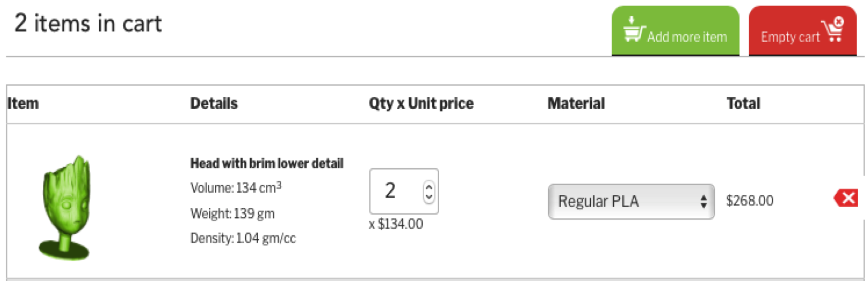Click the Total column header

[x=743, y=103]
